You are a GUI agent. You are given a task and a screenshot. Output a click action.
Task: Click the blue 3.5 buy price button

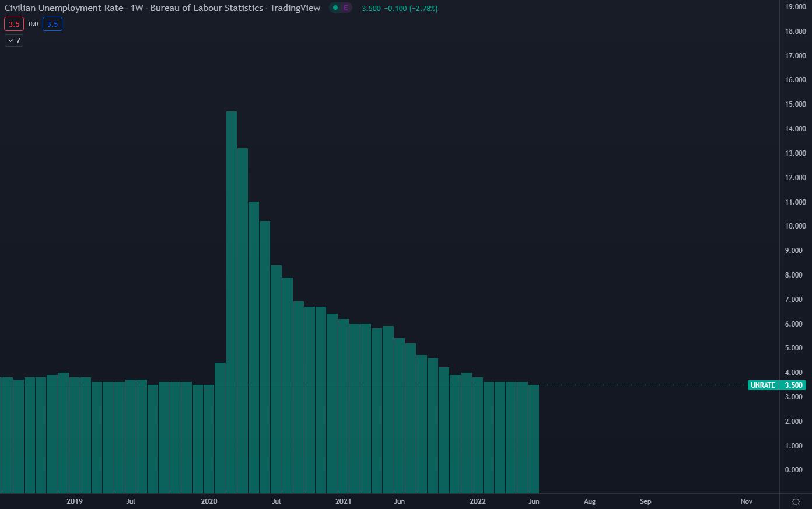point(52,24)
